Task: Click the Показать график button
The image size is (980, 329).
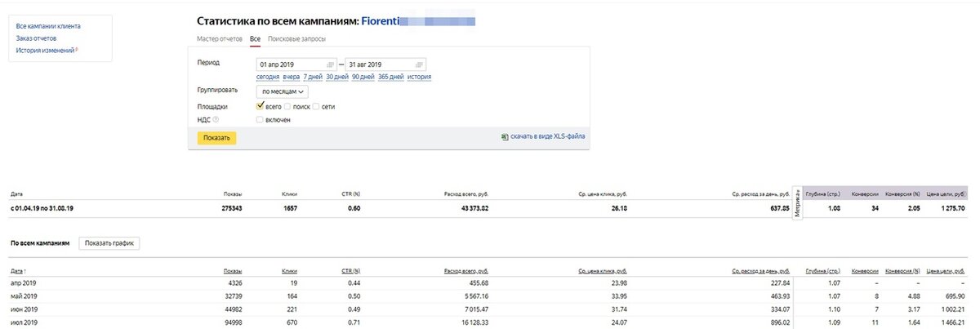Action: click(109, 243)
